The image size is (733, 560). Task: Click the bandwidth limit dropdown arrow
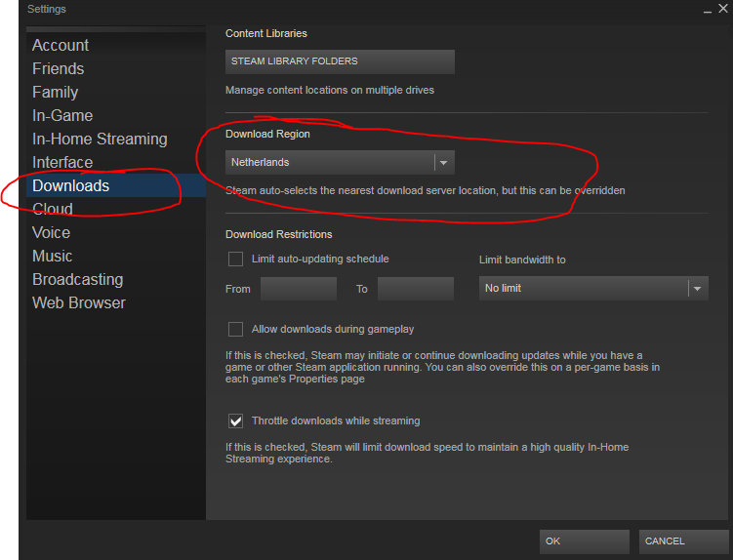click(698, 289)
